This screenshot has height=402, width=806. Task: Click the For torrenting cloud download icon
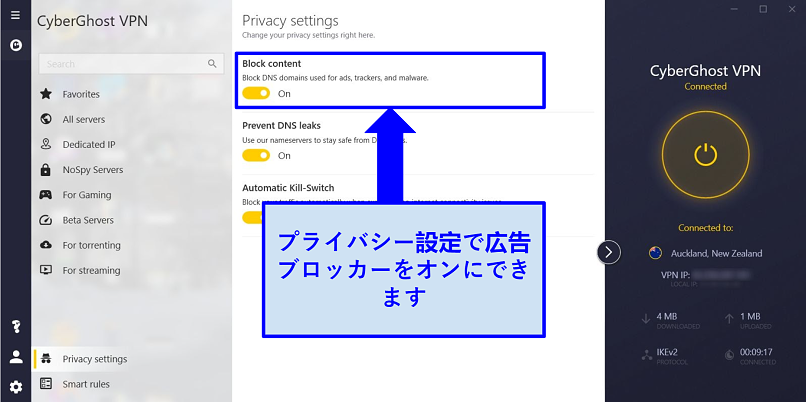(x=46, y=245)
